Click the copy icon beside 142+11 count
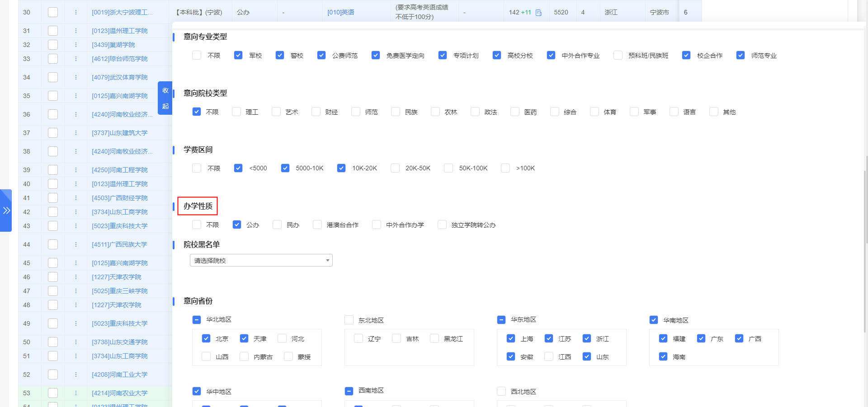 point(538,13)
